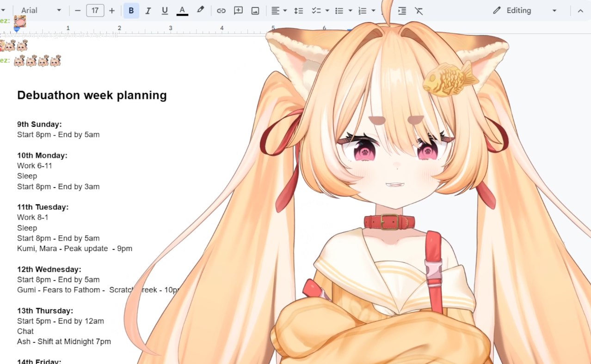Click 'Start 8pm - End by 5am' under Tuesday
This screenshot has width=591, height=364.
(58, 238)
